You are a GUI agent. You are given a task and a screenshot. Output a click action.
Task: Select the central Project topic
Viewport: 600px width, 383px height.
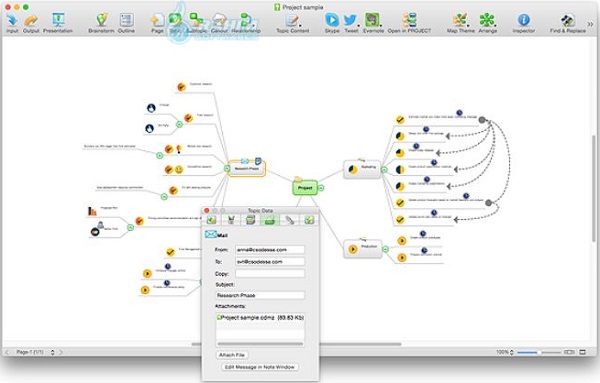coord(305,188)
